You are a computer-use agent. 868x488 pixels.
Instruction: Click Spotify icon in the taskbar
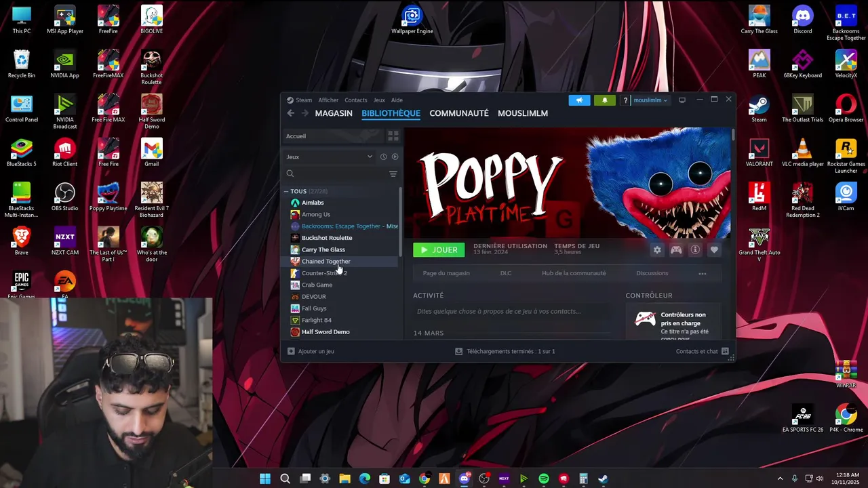[544, 479]
